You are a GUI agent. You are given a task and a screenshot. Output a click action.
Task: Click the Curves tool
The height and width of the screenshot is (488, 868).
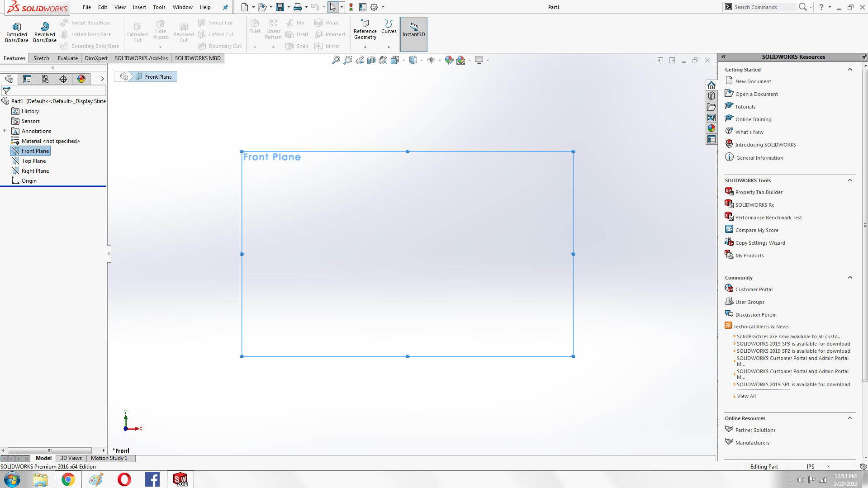[x=389, y=27]
